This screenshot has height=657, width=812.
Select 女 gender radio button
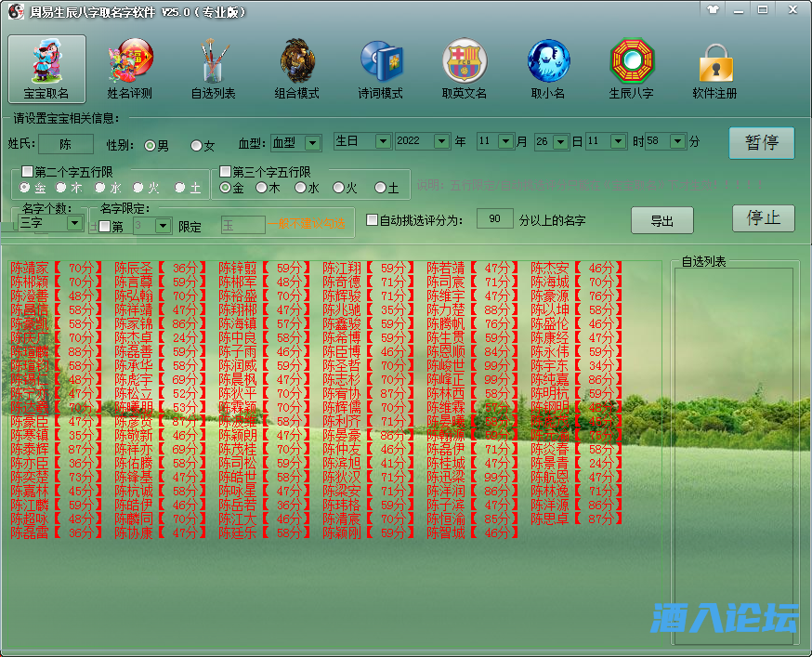coord(196,146)
